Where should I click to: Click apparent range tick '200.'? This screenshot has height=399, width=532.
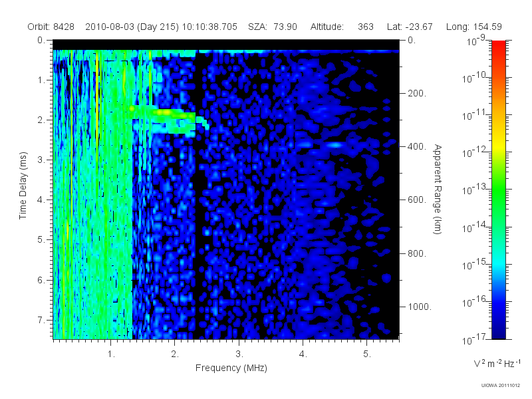(417, 93)
